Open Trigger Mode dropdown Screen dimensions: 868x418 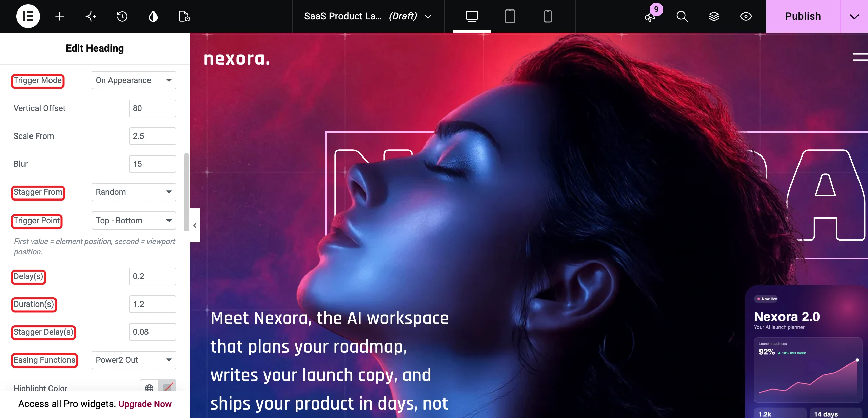point(134,80)
